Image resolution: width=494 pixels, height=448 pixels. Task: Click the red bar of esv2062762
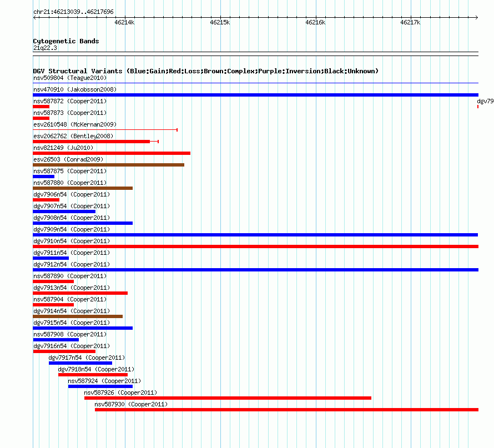pyautogui.click(x=92, y=142)
